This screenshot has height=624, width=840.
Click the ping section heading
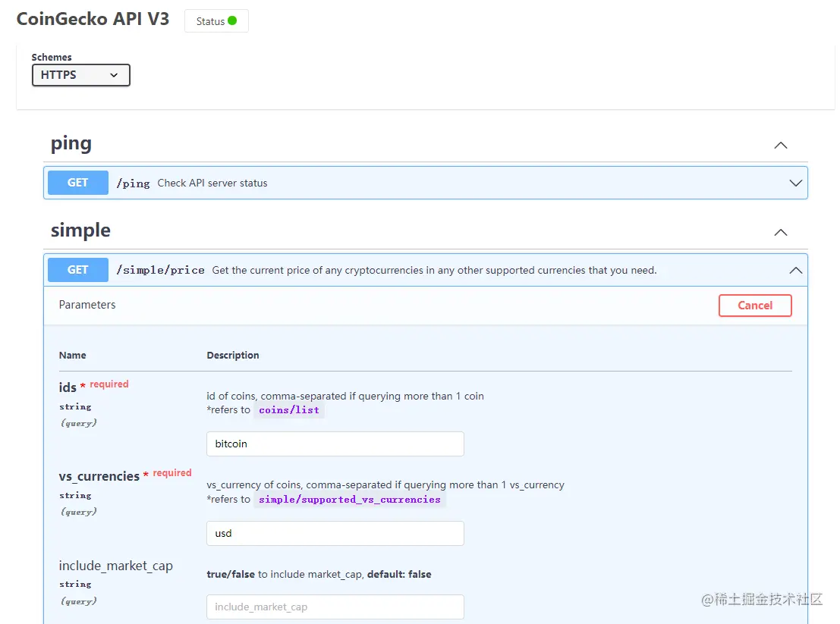tap(71, 143)
